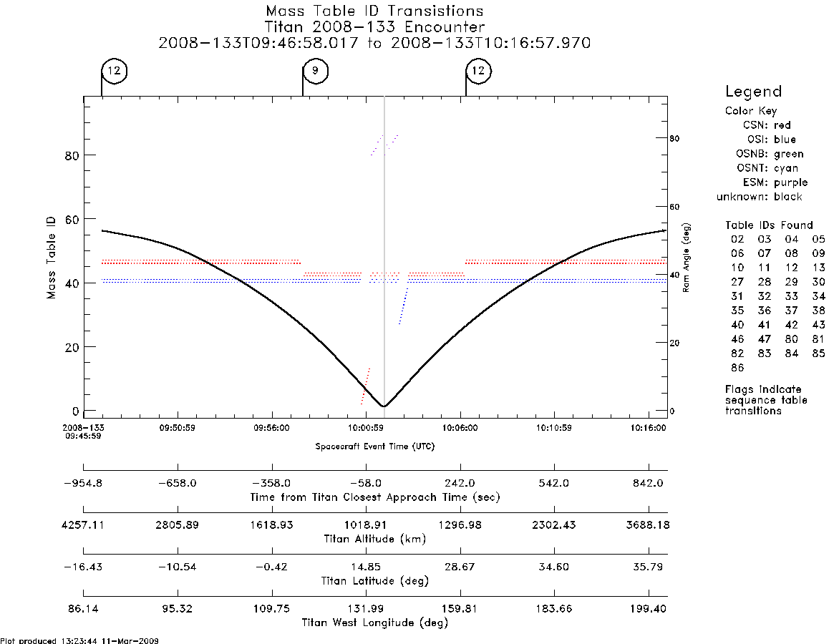Select the 'OSNB: green' legend entry
The image size is (834, 644).
click(x=770, y=154)
